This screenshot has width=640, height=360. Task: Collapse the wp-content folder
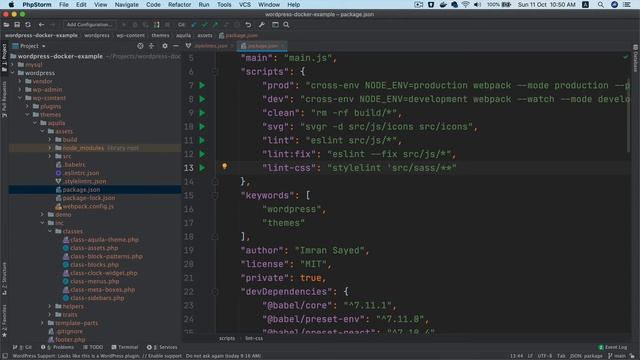[20, 98]
